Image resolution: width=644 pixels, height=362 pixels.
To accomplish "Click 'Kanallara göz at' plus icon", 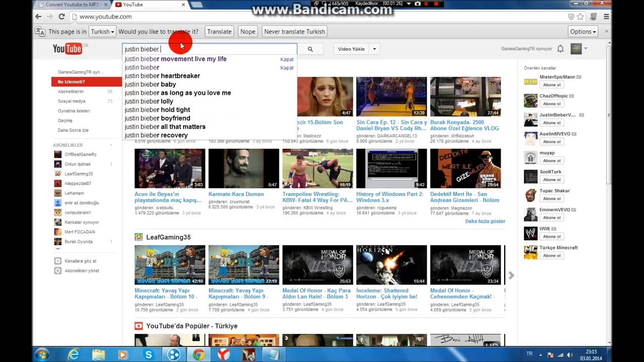I will coord(58,261).
